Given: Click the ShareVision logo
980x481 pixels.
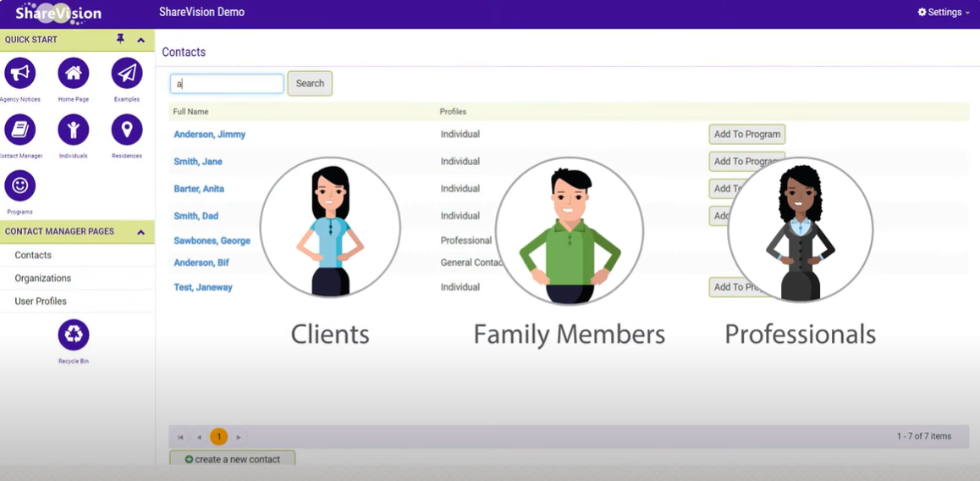Looking at the screenshot, I should click(57, 13).
